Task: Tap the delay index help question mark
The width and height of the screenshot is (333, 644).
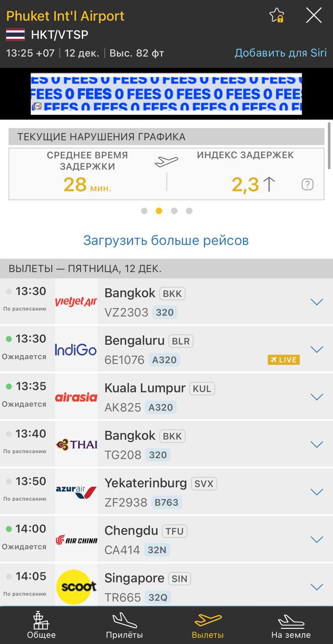Action: coord(307,185)
